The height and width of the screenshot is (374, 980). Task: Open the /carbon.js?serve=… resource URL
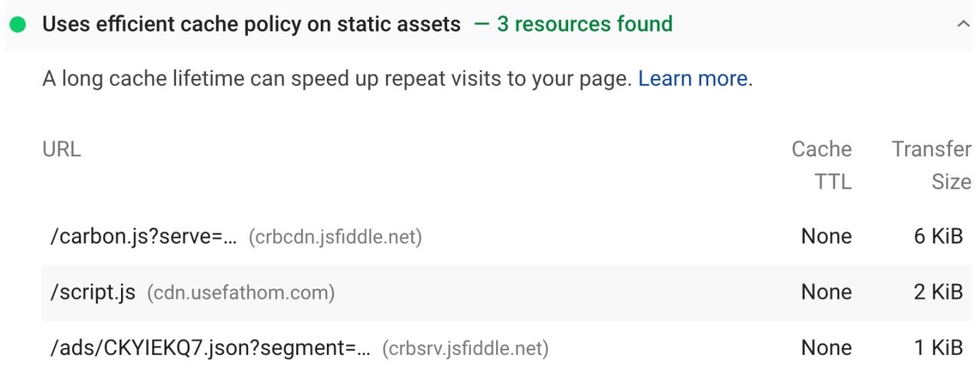pyautogui.click(x=143, y=237)
